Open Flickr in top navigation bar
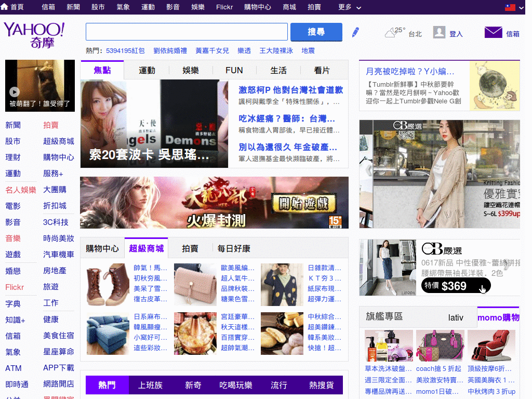 click(224, 7)
